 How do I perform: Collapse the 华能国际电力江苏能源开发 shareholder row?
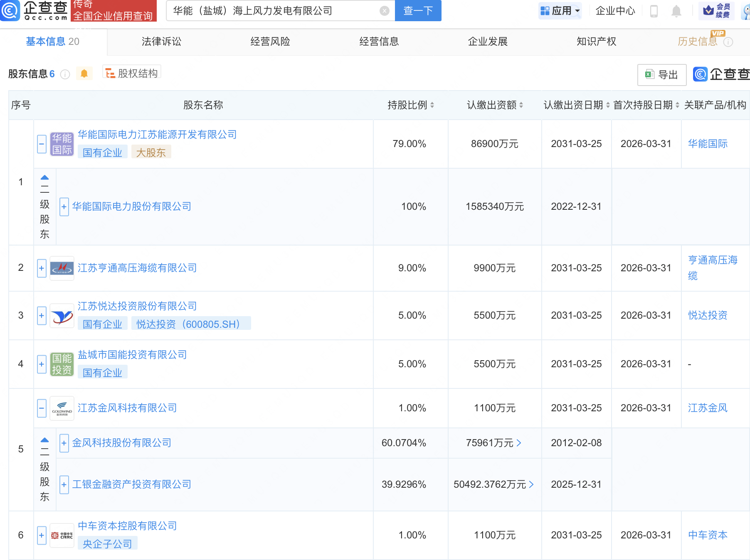[42, 144]
